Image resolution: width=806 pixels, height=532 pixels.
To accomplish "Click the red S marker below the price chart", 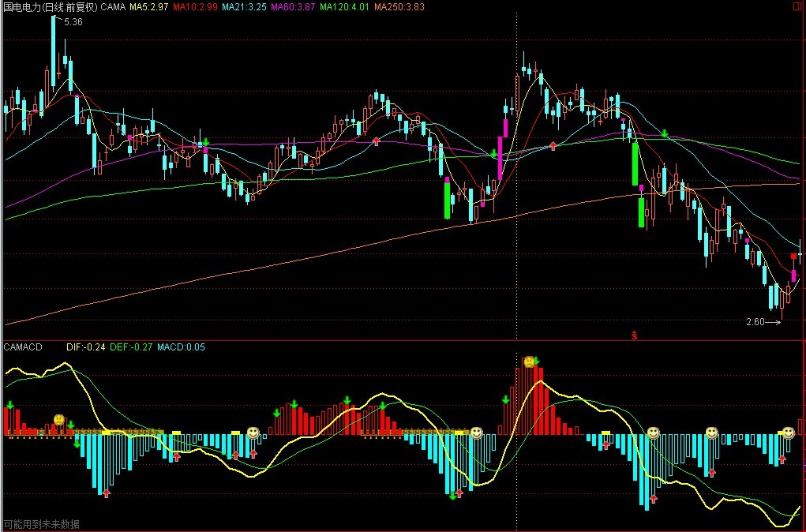I will tap(634, 335).
